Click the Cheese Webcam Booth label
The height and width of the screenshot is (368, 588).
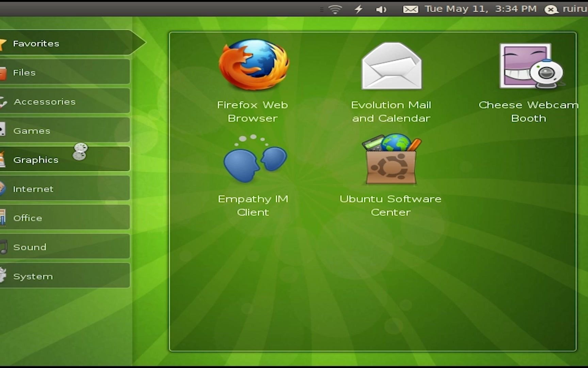[x=528, y=111]
